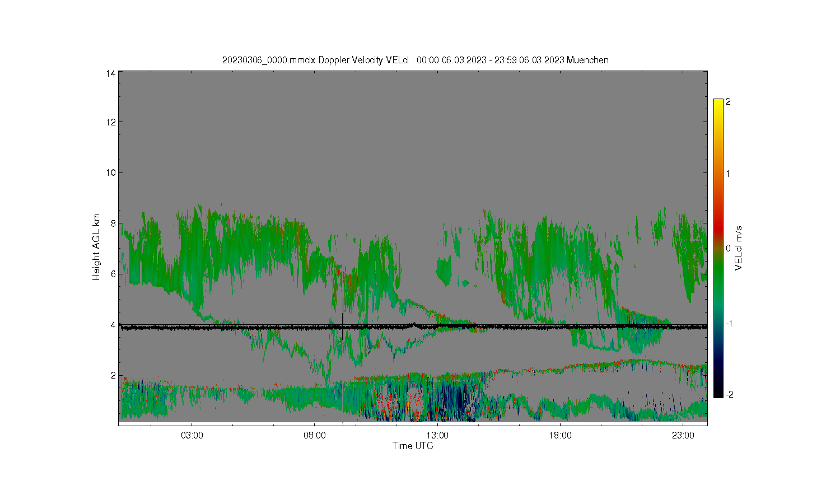Click the Doppler velocity colorbar

tap(718, 248)
